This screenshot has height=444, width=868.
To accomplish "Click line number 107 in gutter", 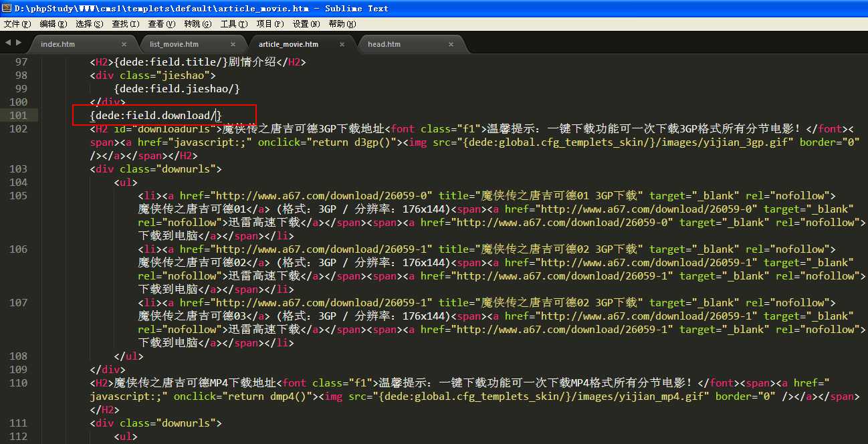I will tap(19, 303).
